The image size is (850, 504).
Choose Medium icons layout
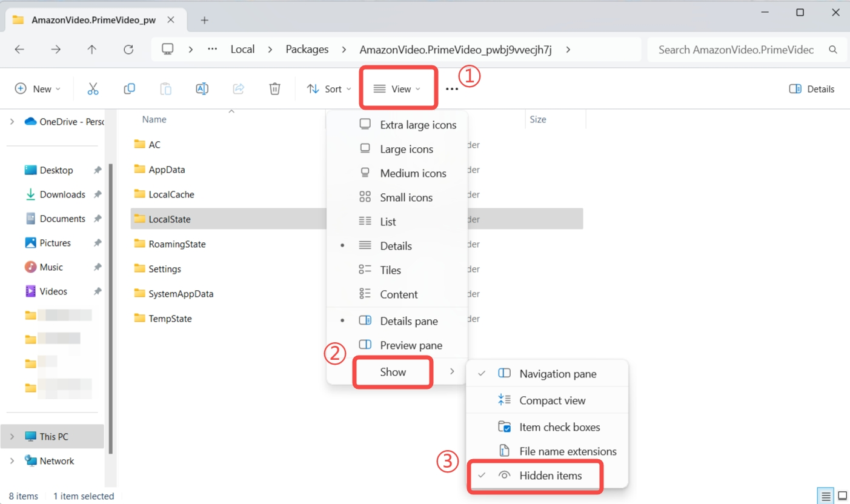click(397, 173)
